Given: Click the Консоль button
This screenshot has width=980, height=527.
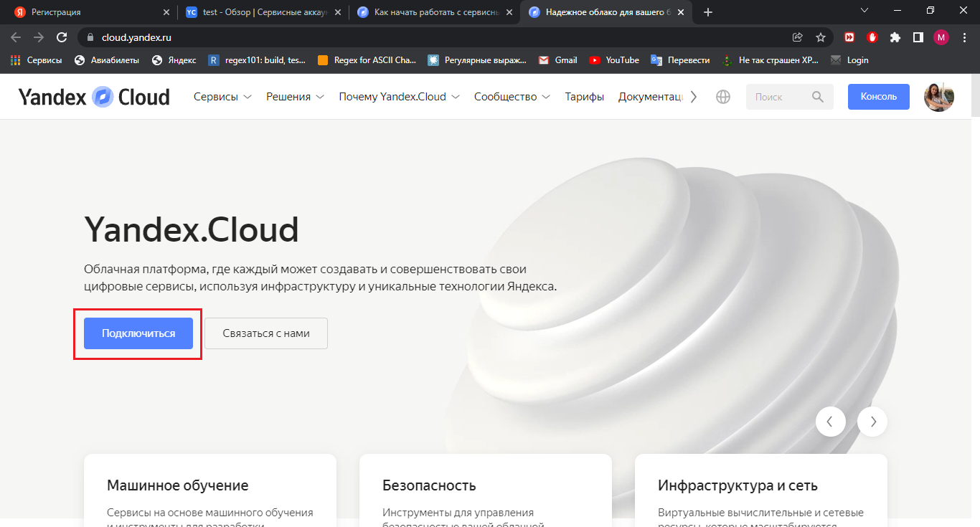Looking at the screenshot, I should click(x=879, y=97).
